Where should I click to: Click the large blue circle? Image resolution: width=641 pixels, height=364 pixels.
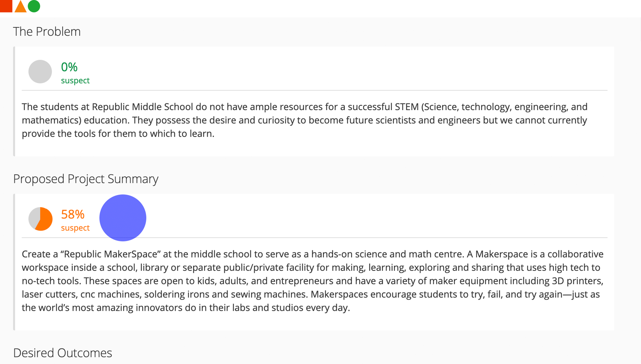pyautogui.click(x=123, y=218)
